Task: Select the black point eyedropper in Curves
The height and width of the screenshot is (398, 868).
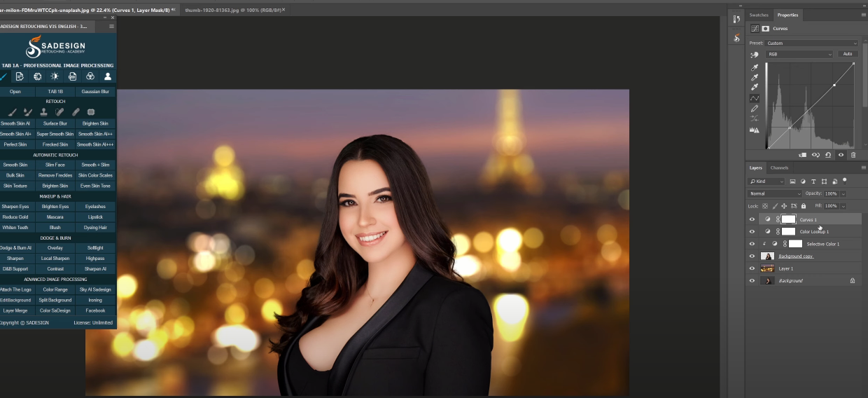Action: coord(755,67)
